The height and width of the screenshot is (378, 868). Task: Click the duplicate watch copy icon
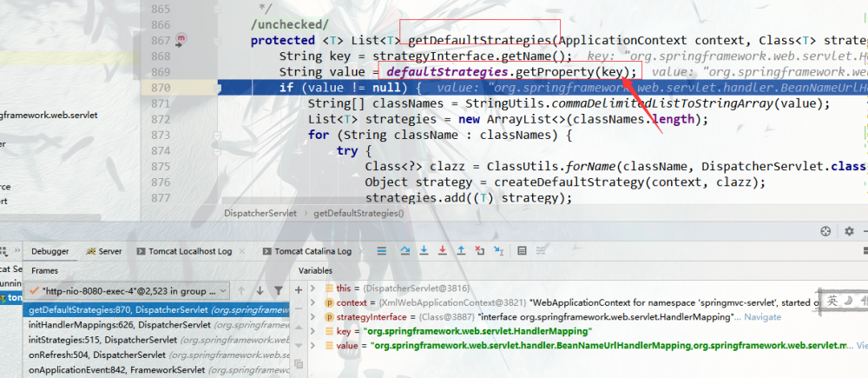coord(299,364)
